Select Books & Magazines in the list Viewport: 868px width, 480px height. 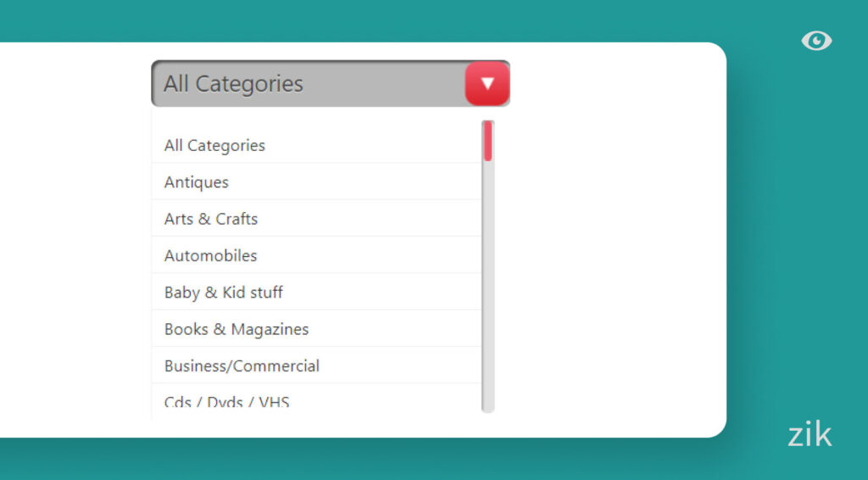click(x=236, y=329)
